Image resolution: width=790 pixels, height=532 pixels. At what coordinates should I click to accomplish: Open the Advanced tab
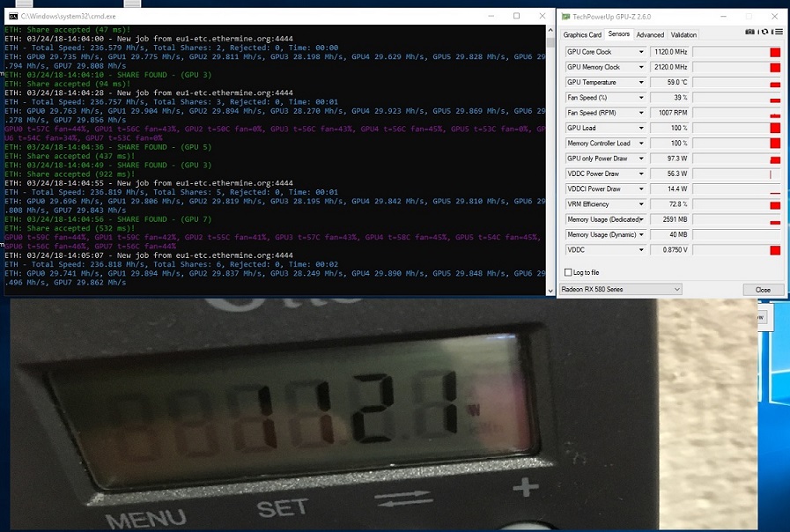(650, 34)
